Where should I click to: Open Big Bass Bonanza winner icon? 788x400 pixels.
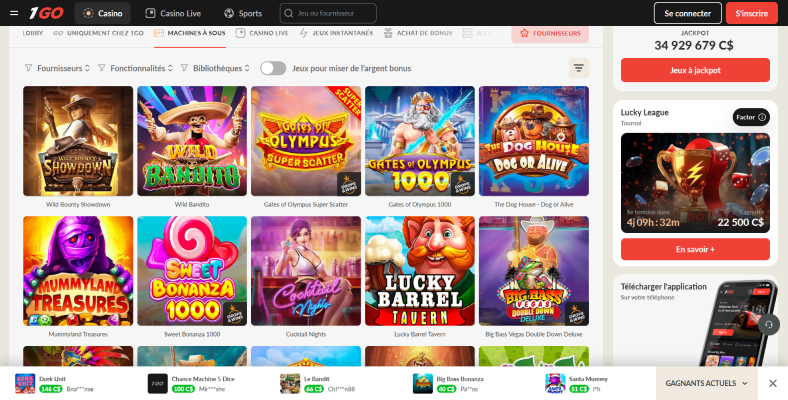422,383
